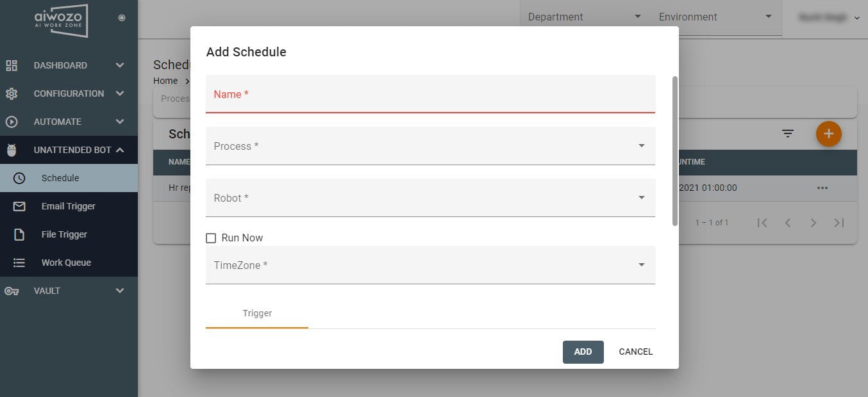Click the Name input field
The width and height of the screenshot is (868, 397).
tap(430, 94)
